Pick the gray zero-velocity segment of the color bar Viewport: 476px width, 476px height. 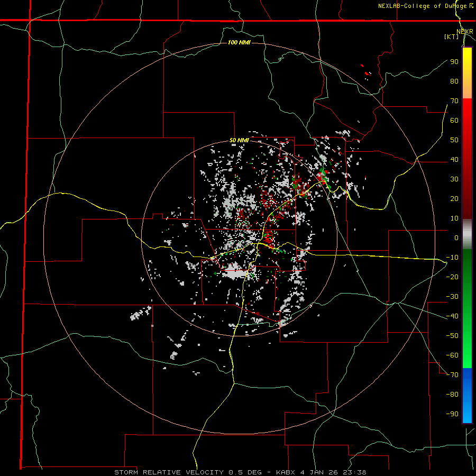click(x=467, y=234)
